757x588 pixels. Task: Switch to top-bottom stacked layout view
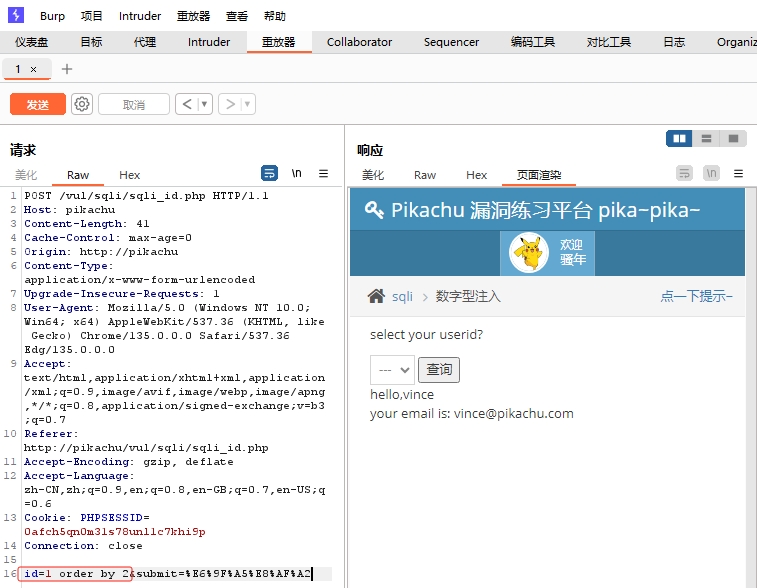[x=706, y=139]
